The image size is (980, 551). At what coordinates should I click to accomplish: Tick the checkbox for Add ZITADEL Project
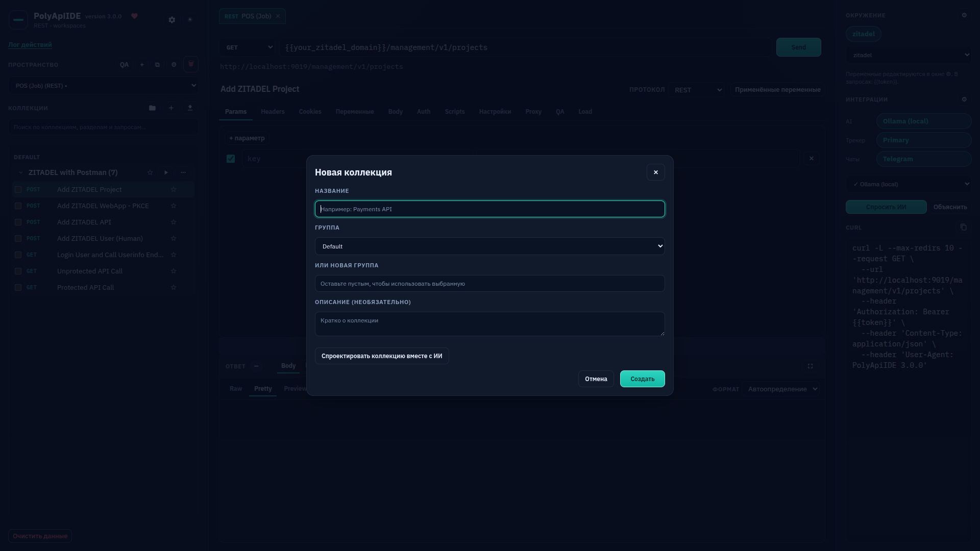(18, 190)
